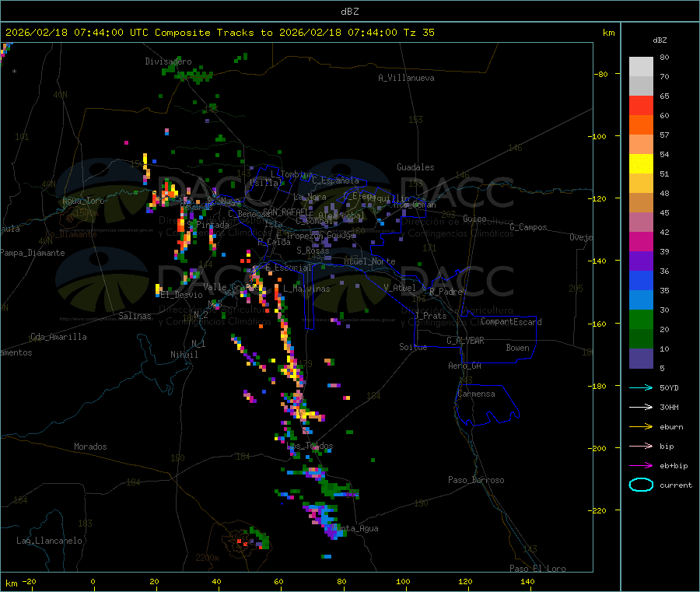Image resolution: width=700 pixels, height=592 pixels.
Task: Click the 57 dBZ light orange swatch
Action: (x=641, y=144)
